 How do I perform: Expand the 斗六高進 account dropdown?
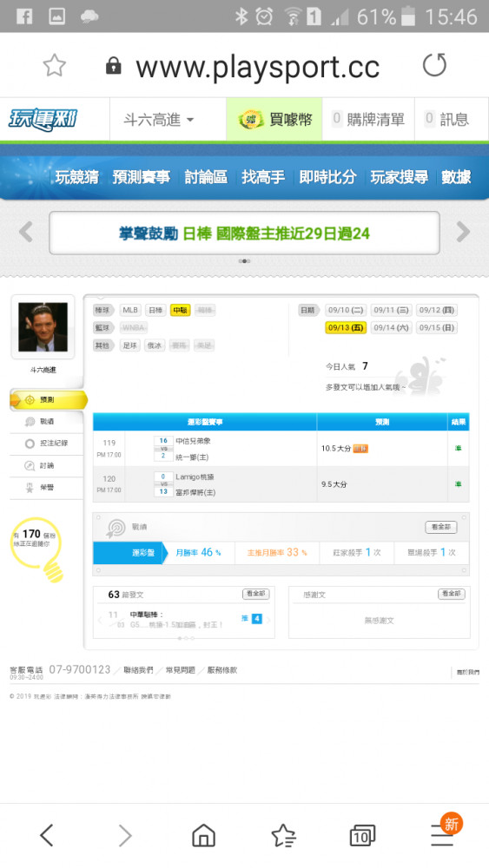158,120
